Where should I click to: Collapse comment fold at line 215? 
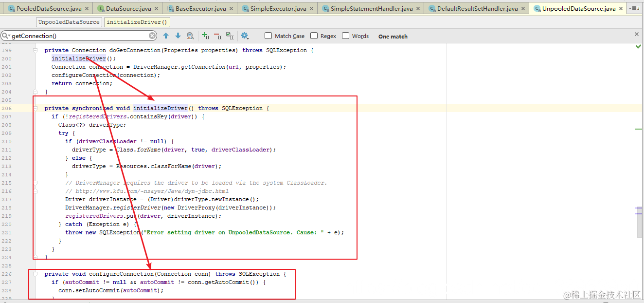(x=35, y=183)
